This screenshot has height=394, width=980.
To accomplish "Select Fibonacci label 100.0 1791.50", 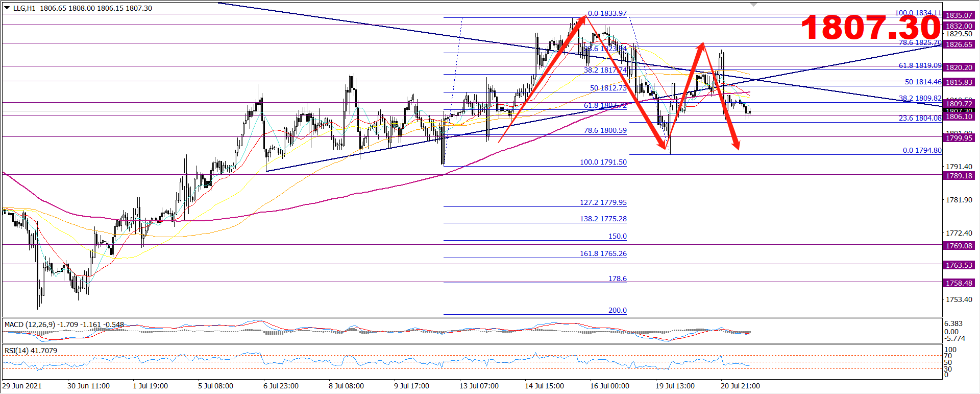I will [x=603, y=162].
